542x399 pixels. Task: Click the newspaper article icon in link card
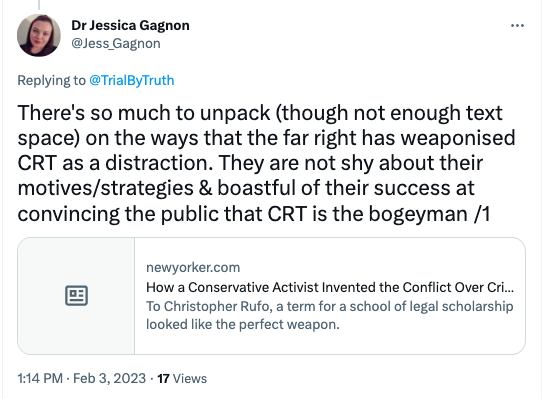point(76,296)
